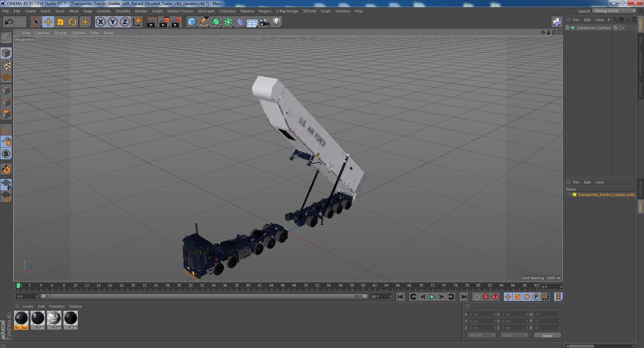Open the Content Browser side tab
Screen dimensions: 644x348
pos(641,62)
